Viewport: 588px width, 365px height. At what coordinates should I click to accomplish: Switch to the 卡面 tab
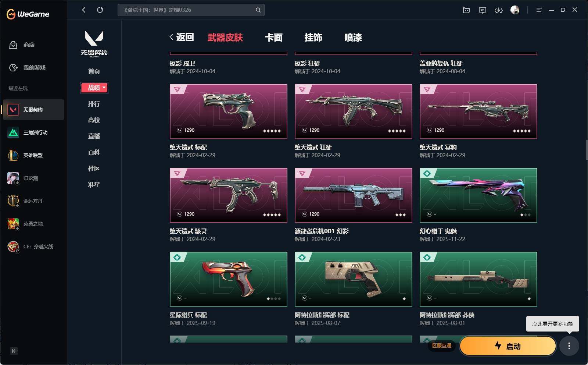(x=274, y=38)
